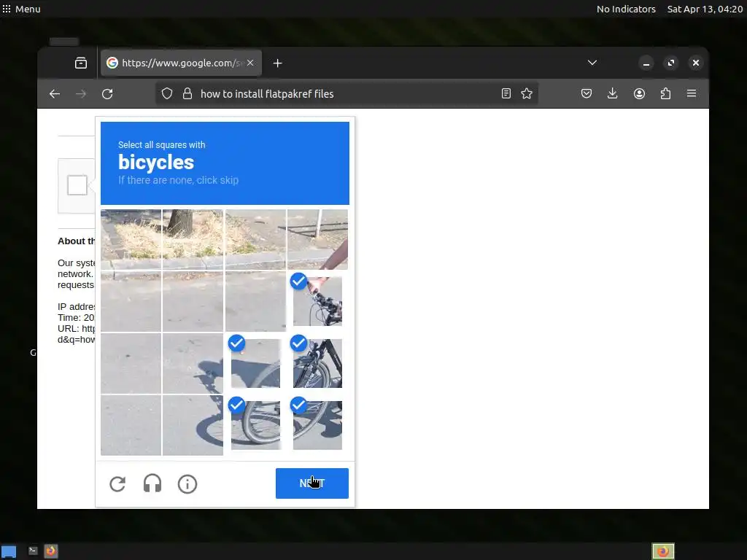This screenshot has width=747, height=560.
Task: Open the terminal icon in the taskbar
Action: [33, 551]
